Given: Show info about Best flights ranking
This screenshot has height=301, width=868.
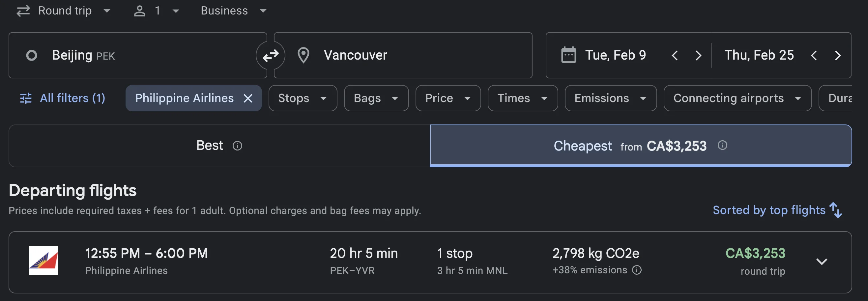Looking at the screenshot, I should pos(237,146).
